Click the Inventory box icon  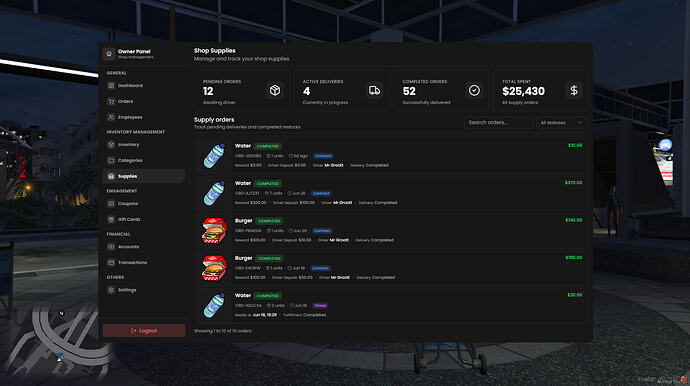coord(111,144)
